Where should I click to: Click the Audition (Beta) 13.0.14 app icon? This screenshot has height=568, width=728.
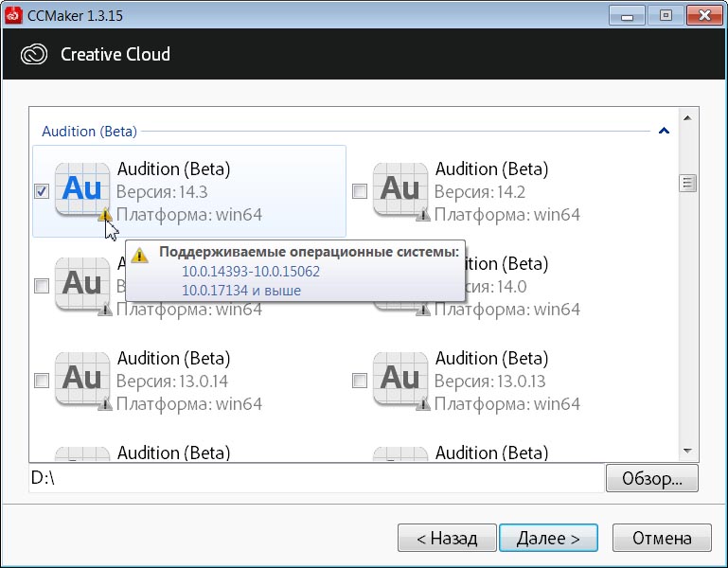tap(82, 378)
